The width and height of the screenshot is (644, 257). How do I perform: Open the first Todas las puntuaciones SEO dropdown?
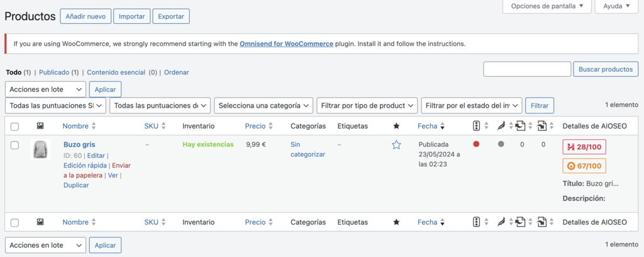point(55,105)
